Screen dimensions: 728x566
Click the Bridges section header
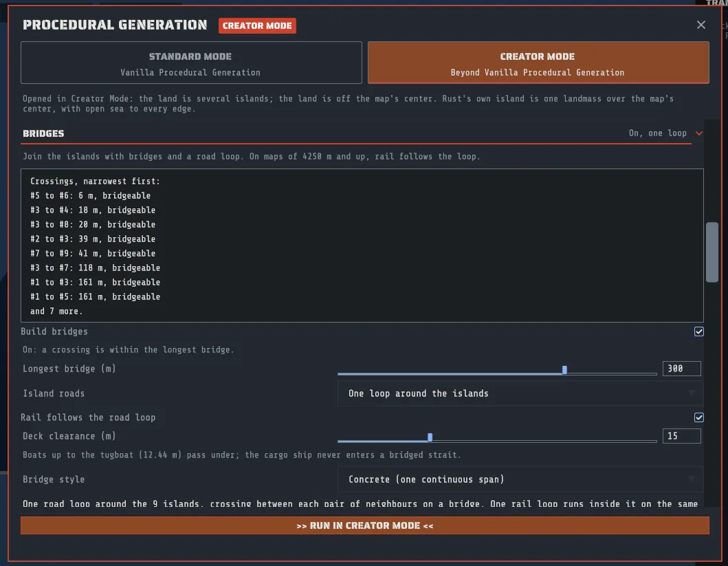pos(356,133)
